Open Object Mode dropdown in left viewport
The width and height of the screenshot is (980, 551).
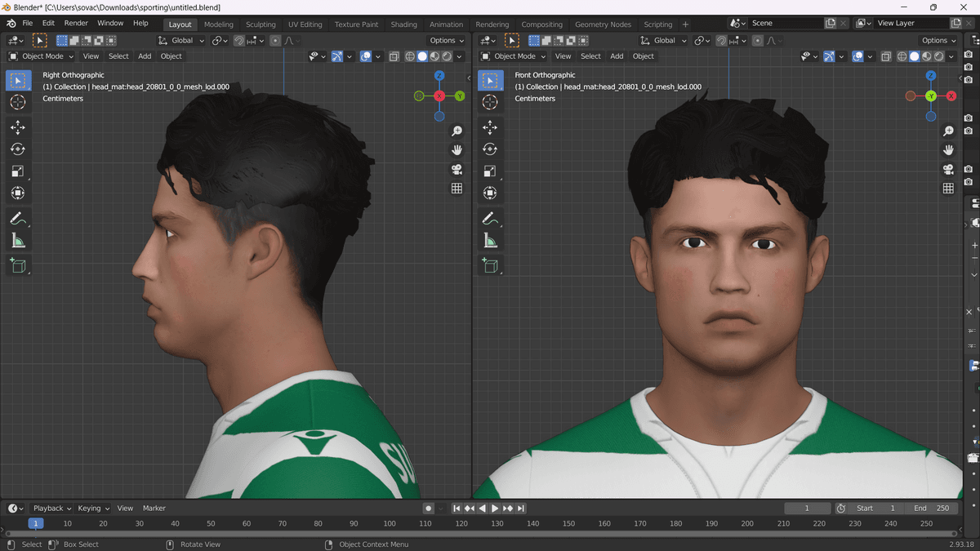pos(41,56)
